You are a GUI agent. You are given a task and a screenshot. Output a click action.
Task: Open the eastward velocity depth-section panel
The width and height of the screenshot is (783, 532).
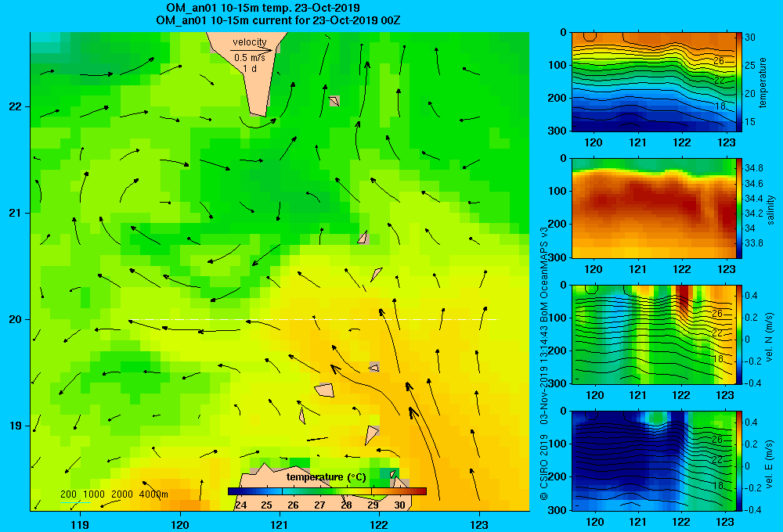point(653,460)
